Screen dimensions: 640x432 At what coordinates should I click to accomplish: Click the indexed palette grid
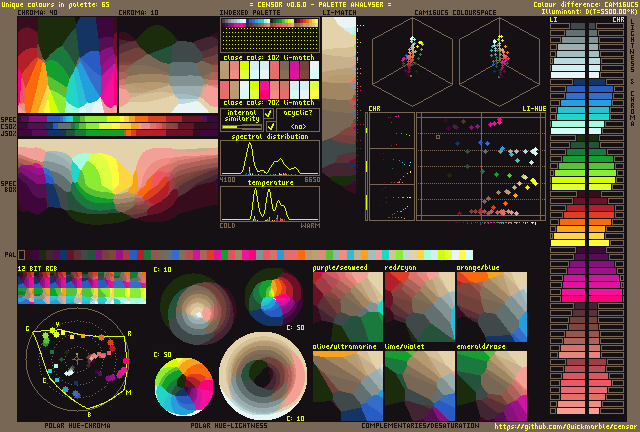(270, 35)
